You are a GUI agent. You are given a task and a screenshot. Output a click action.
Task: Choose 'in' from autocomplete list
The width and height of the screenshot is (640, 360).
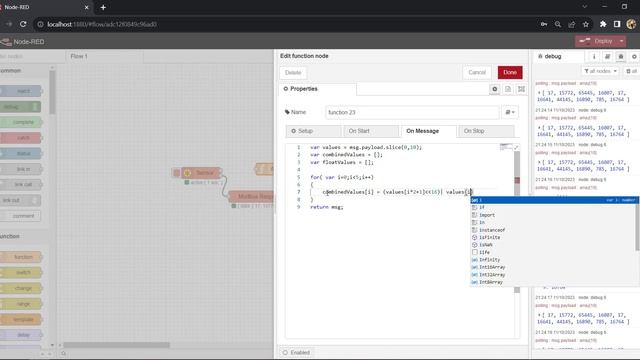[x=553, y=222]
